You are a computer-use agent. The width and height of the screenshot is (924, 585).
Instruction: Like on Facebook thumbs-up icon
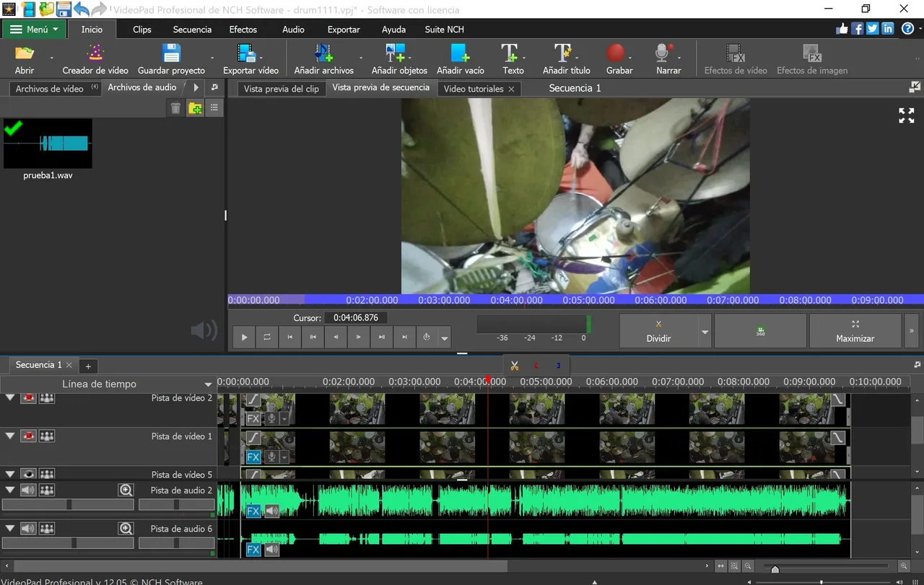842,29
